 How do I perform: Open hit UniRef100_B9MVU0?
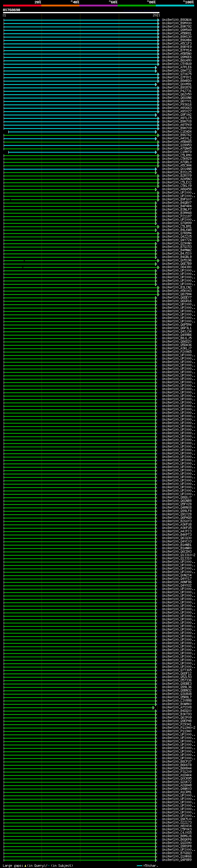point(177,23)
